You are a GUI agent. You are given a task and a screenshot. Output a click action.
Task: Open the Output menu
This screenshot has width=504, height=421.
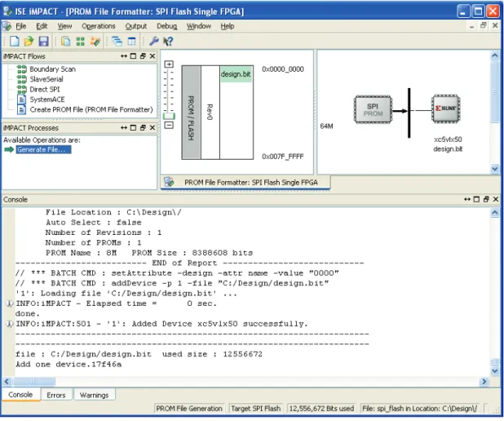(x=136, y=26)
